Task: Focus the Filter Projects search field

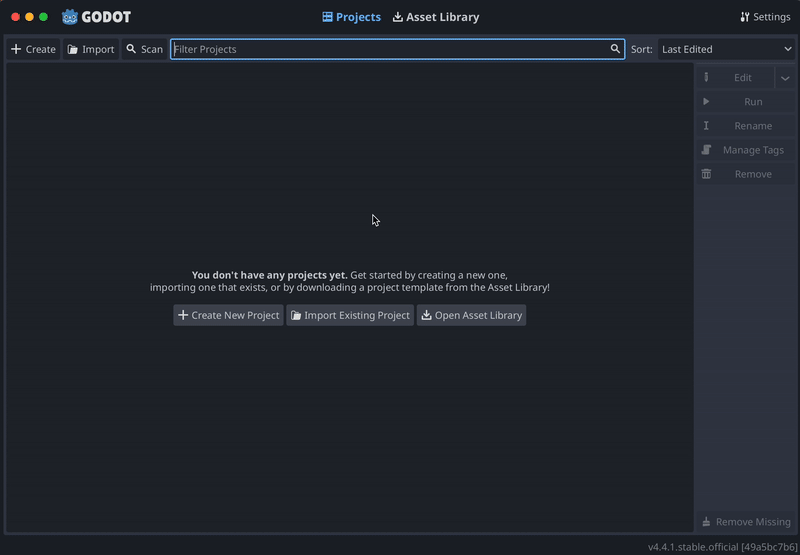Action: (x=390, y=49)
